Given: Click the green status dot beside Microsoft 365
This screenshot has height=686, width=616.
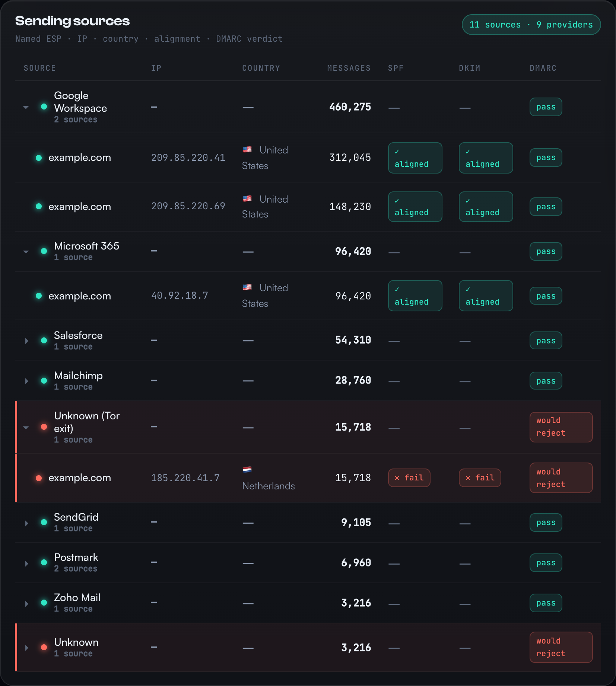Looking at the screenshot, I should tap(44, 251).
